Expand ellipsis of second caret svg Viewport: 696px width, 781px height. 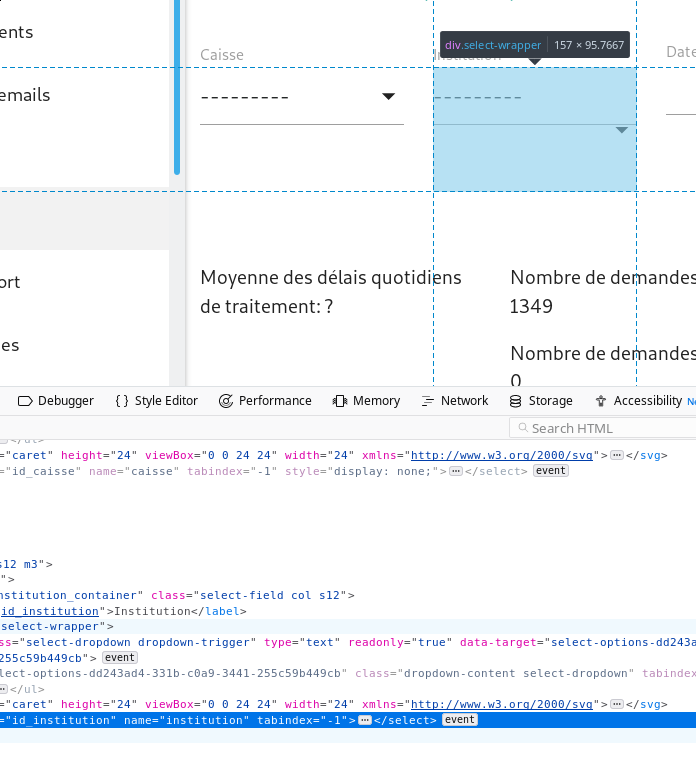(x=617, y=704)
